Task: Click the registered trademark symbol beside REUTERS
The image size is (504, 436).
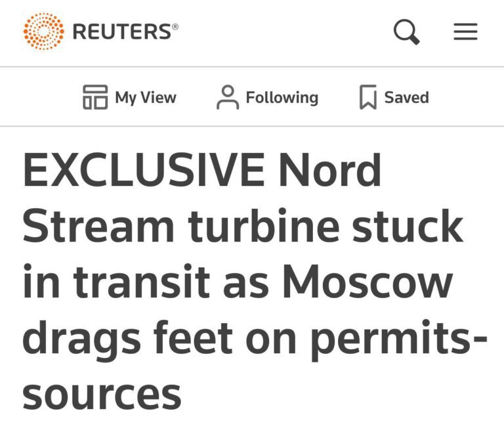Action: pos(175,26)
